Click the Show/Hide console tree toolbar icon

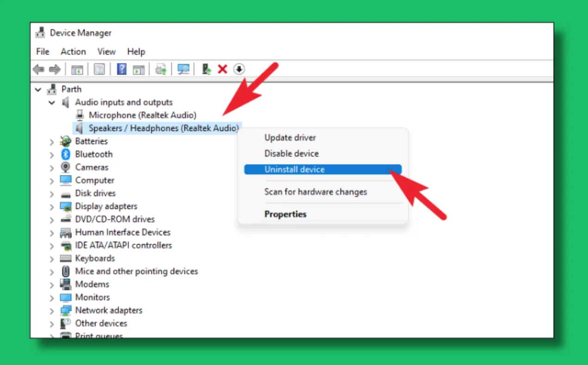coord(77,69)
